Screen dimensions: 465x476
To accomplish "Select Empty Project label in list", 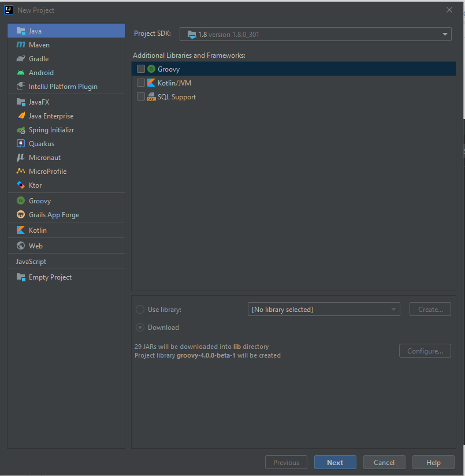I will click(50, 277).
